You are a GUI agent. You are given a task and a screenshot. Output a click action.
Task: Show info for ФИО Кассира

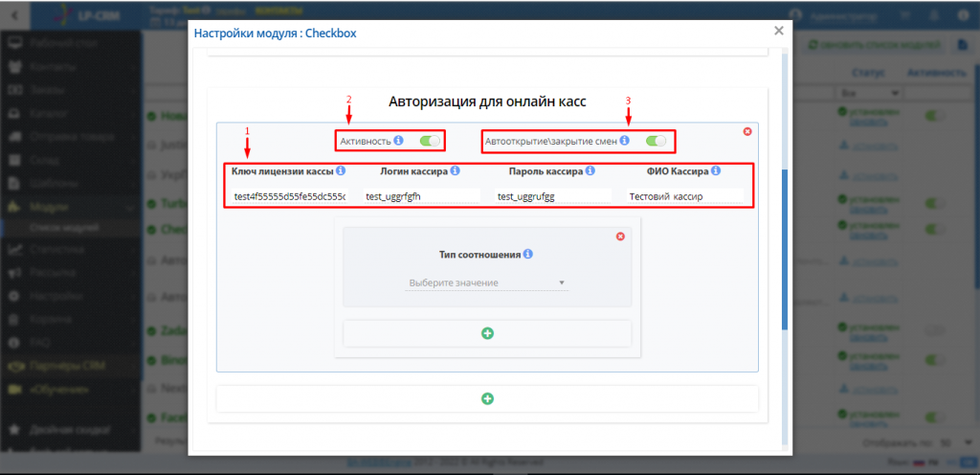tap(716, 170)
